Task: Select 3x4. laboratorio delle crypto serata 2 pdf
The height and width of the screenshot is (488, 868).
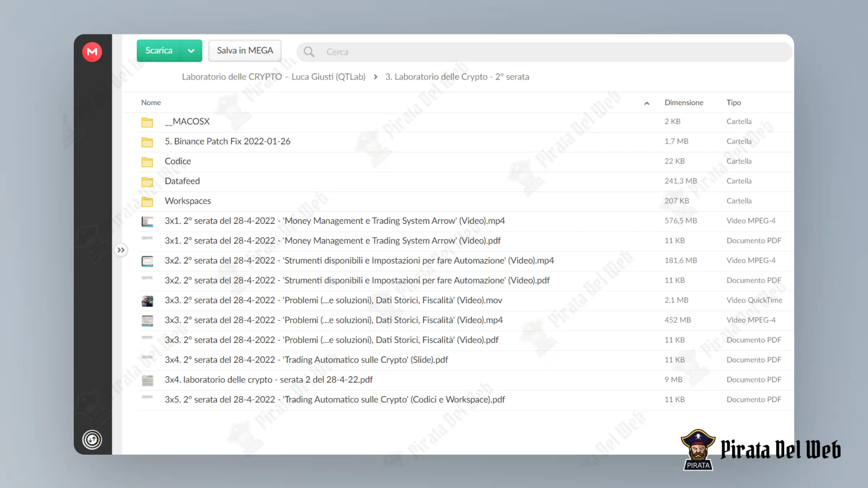Action: (269, 380)
